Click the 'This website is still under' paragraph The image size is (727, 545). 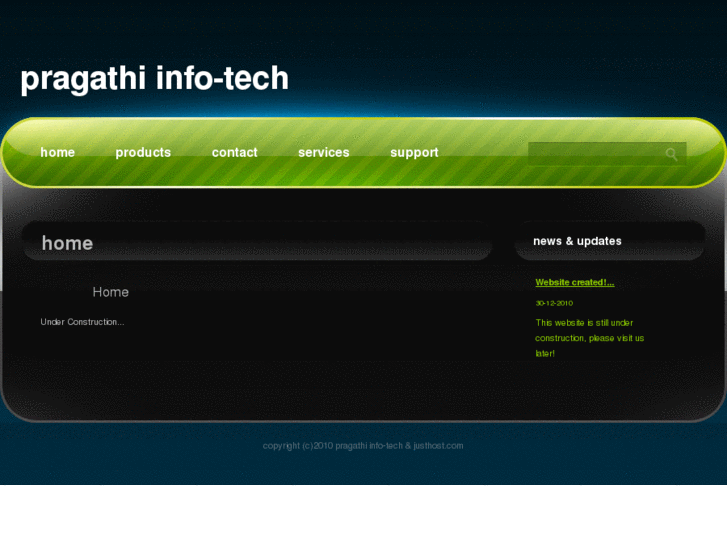coord(589,338)
